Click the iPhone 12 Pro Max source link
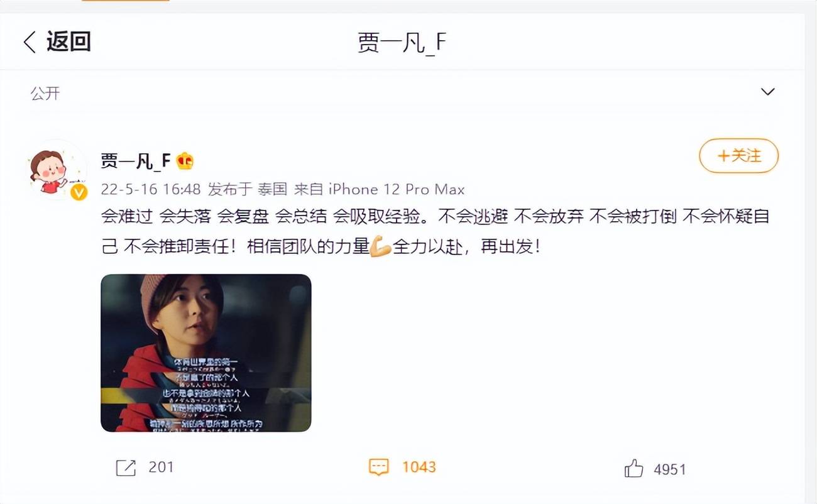Screen dimensions: 817x504 pyautogui.click(x=397, y=189)
